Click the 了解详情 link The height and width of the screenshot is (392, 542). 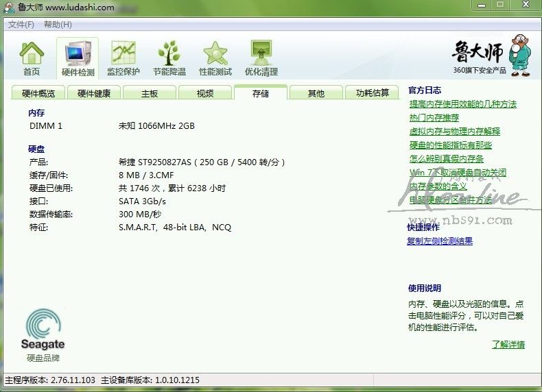click(508, 344)
